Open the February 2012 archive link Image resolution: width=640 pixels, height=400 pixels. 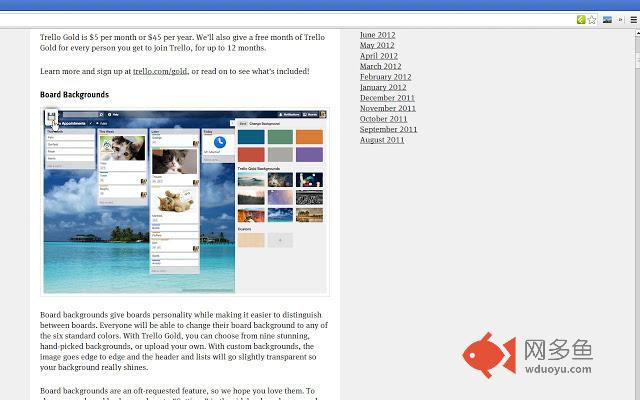click(385, 77)
